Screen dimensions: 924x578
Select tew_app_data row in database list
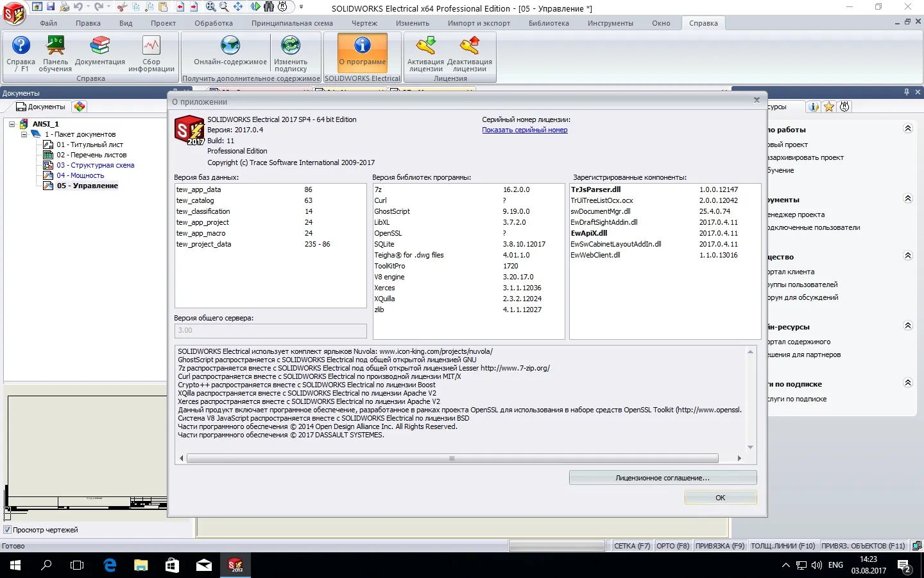271,189
